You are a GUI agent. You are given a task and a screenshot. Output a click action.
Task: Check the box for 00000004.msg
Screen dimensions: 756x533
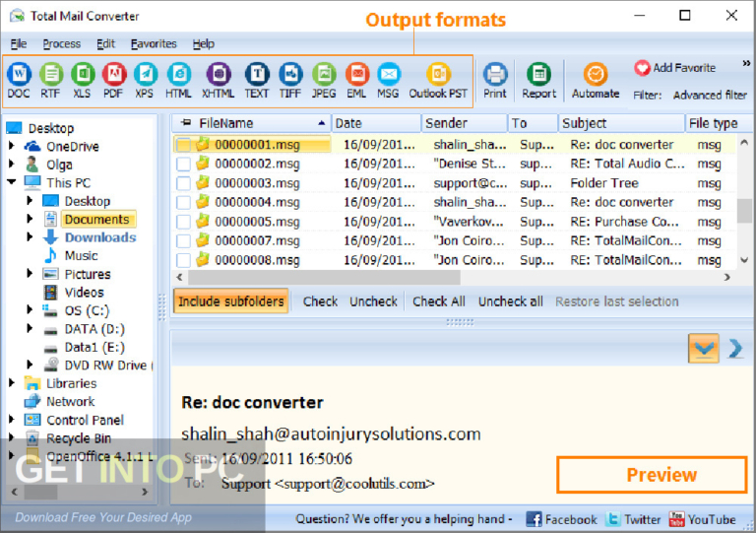[x=183, y=202]
